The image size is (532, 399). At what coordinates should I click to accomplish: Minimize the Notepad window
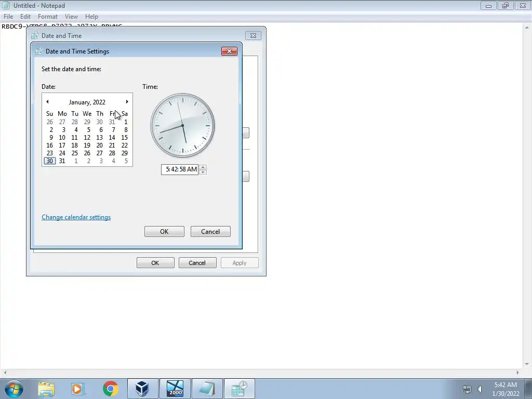coord(488,5)
